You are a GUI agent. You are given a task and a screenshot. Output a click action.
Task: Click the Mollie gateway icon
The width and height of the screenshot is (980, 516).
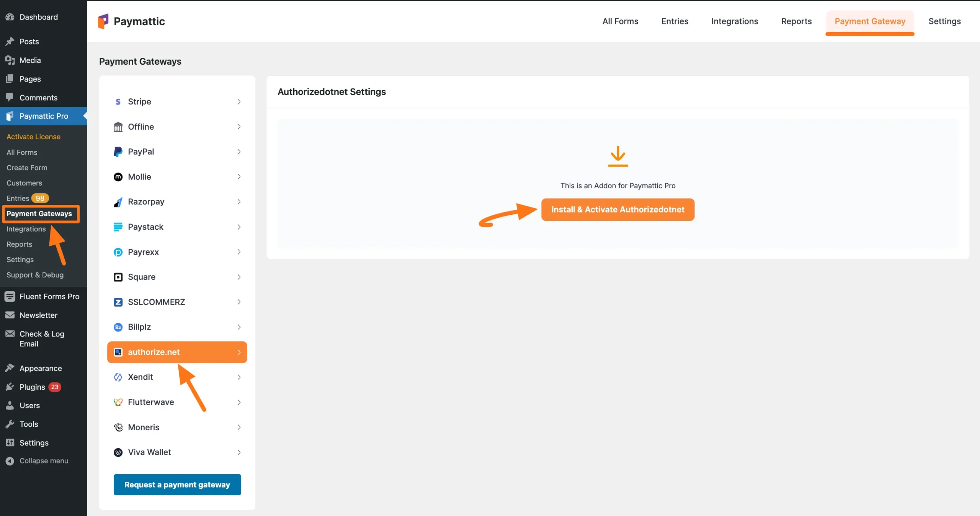[118, 176]
